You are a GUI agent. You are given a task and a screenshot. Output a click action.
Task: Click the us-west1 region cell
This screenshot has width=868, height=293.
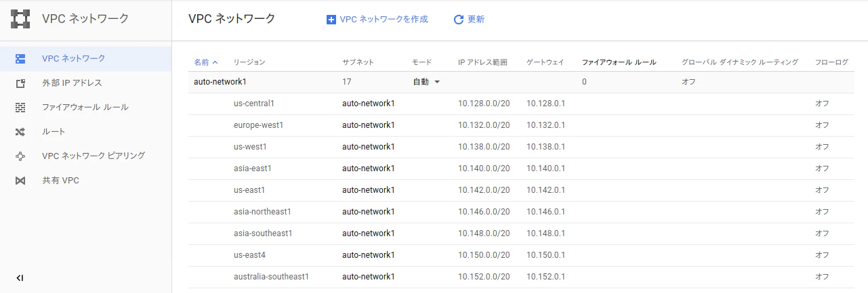tap(250, 147)
